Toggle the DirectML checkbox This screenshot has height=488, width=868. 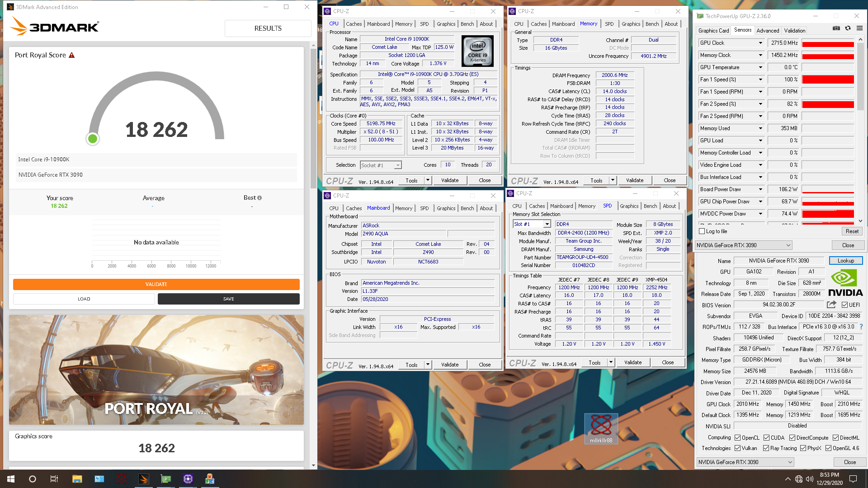coord(835,437)
